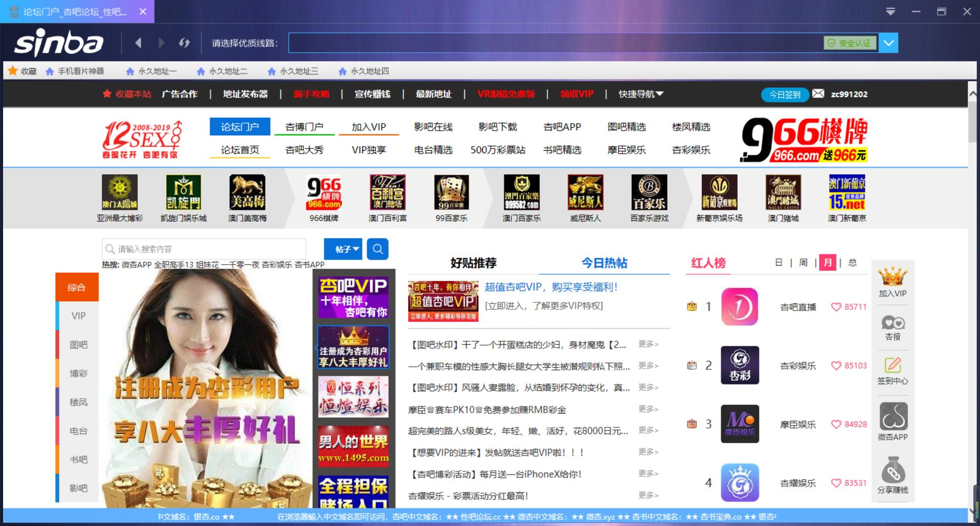Image resolution: width=980 pixels, height=526 pixels.
Task: Click the 99百家乐 sponsor icon
Action: click(452, 193)
